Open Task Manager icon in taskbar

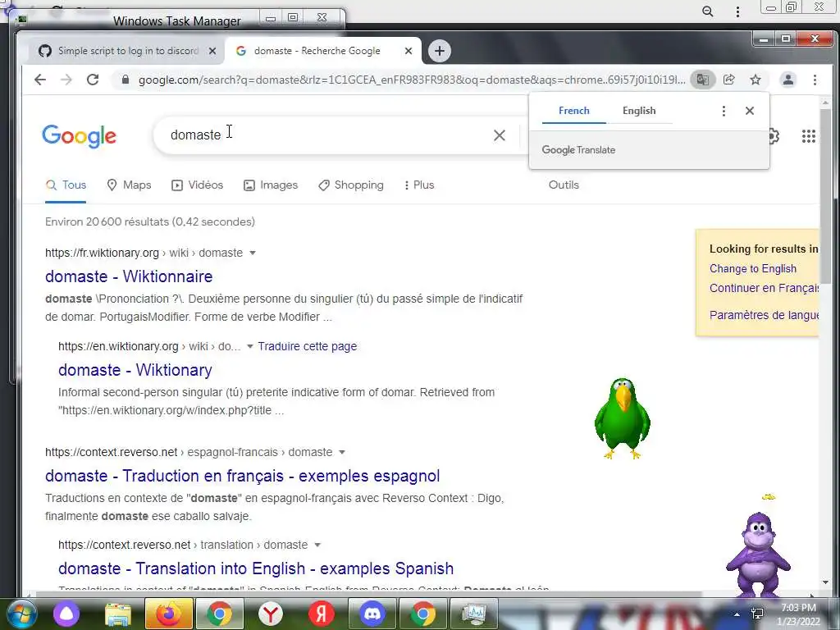(473, 614)
